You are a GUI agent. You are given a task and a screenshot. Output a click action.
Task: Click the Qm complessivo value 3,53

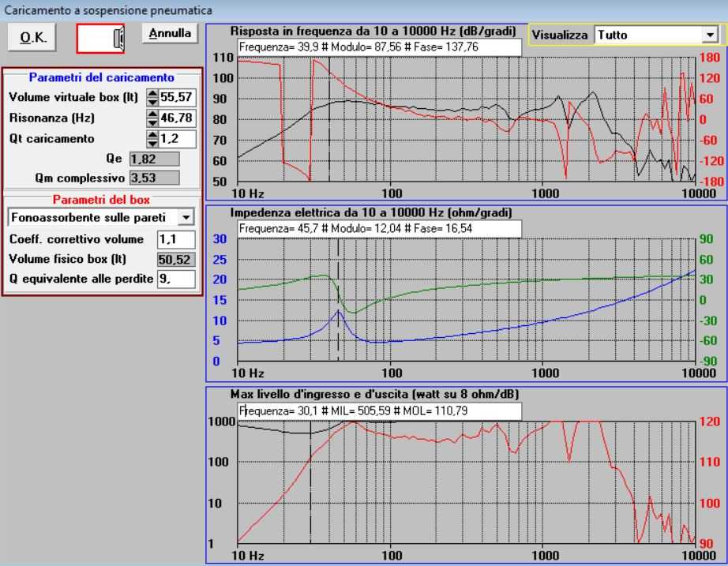click(154, 178)
